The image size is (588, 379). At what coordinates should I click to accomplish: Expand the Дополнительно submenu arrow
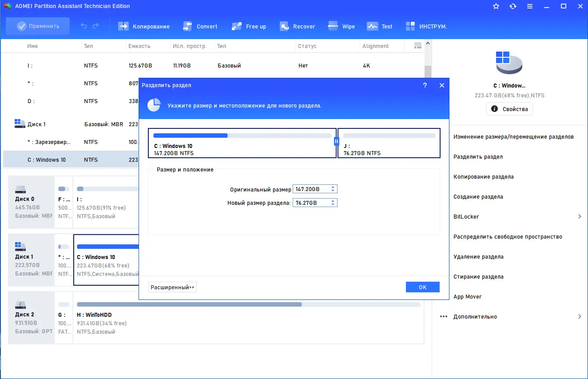580,317
